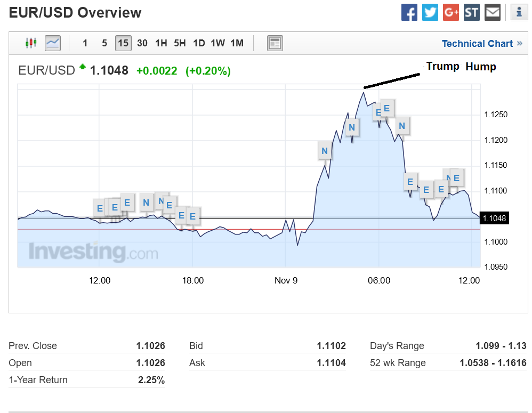Select the area line chart type
Screen dimensions: 532x413
(x=53, y=43)
